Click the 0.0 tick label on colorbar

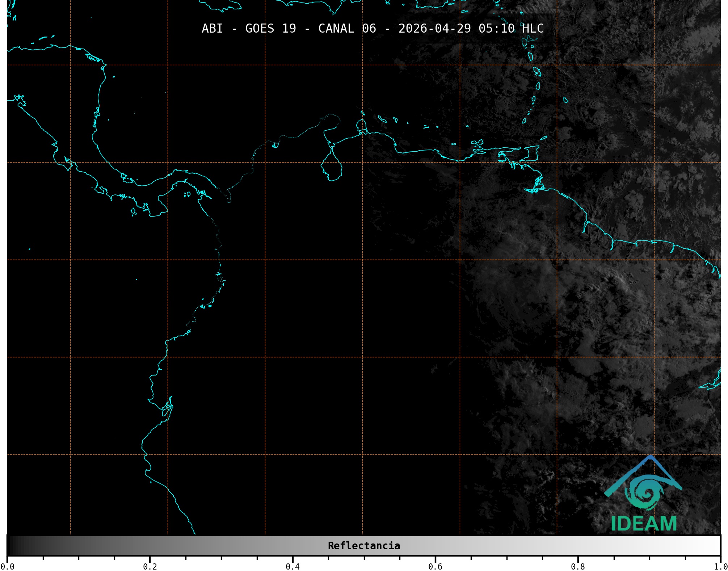(7, 567)
